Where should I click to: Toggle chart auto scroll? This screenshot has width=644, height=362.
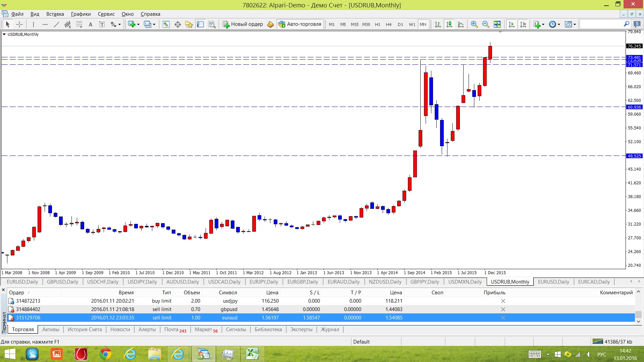pyautogui.click(x=512, y=24)
